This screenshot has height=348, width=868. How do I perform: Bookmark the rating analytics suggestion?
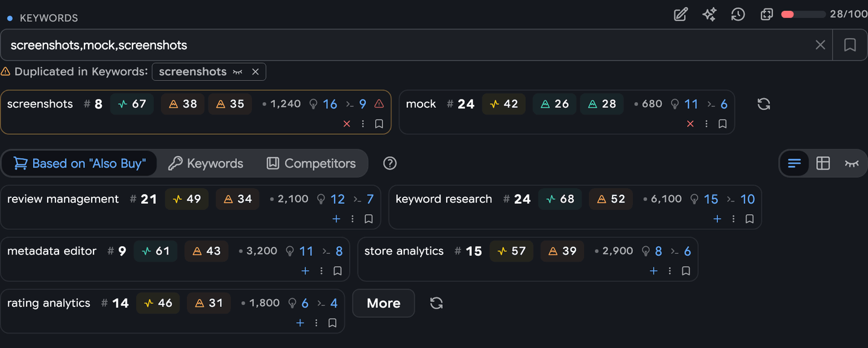pos(333,323)
